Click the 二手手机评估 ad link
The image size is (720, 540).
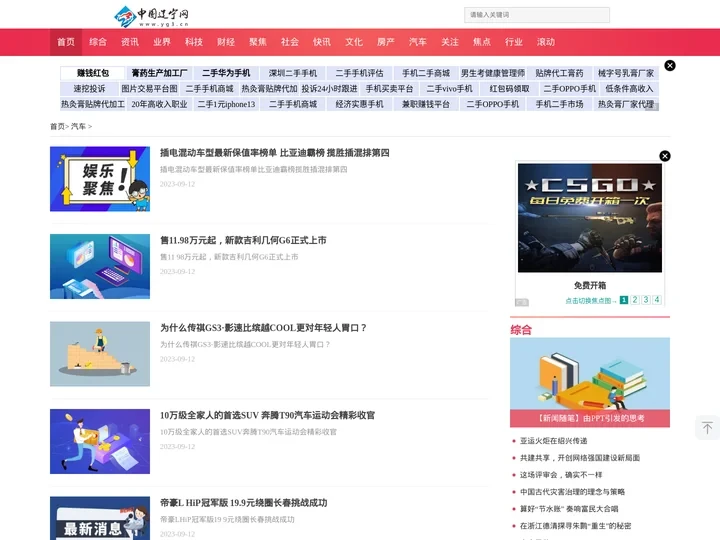coord(359,73)
